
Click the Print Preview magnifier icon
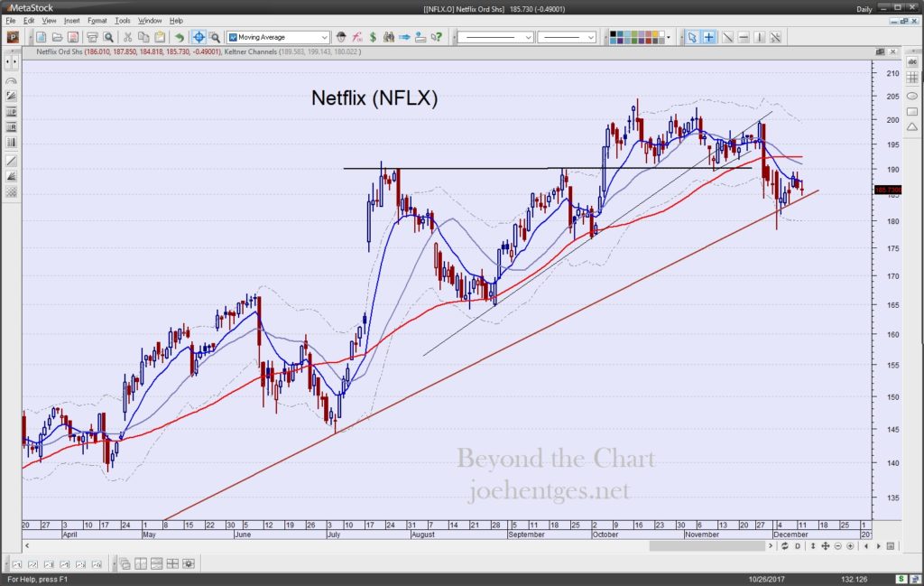click(108, 37)
